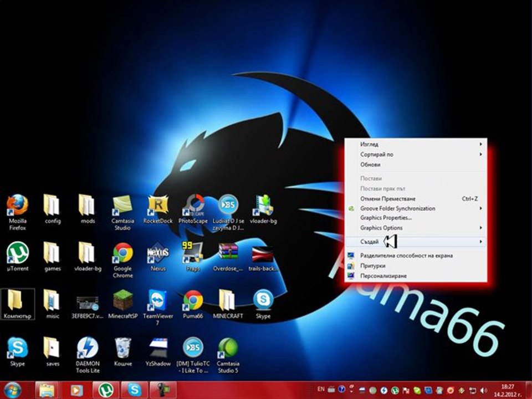Image resolution: width=532 pixels, height=399 pixels.
Task: Click the saves folder icon
Action: pos(52,351)
